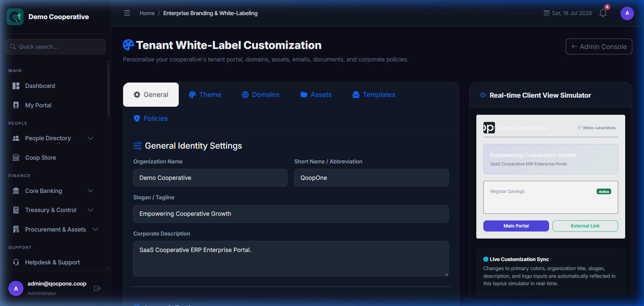Open the Policies tab
This screenshot has height=306, width=644.
click(151, 118)
